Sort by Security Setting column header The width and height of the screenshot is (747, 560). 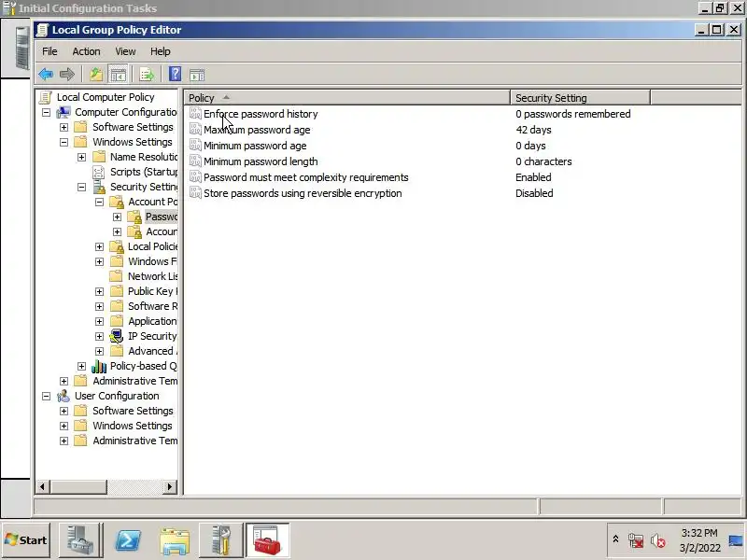pyautogui.click(x=580, y=98)
